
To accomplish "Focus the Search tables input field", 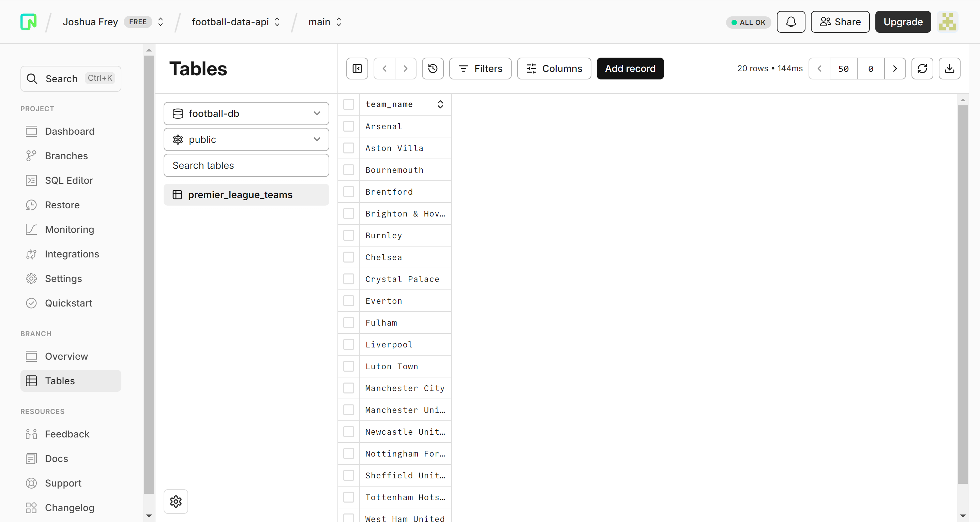I will click(246, 165).
